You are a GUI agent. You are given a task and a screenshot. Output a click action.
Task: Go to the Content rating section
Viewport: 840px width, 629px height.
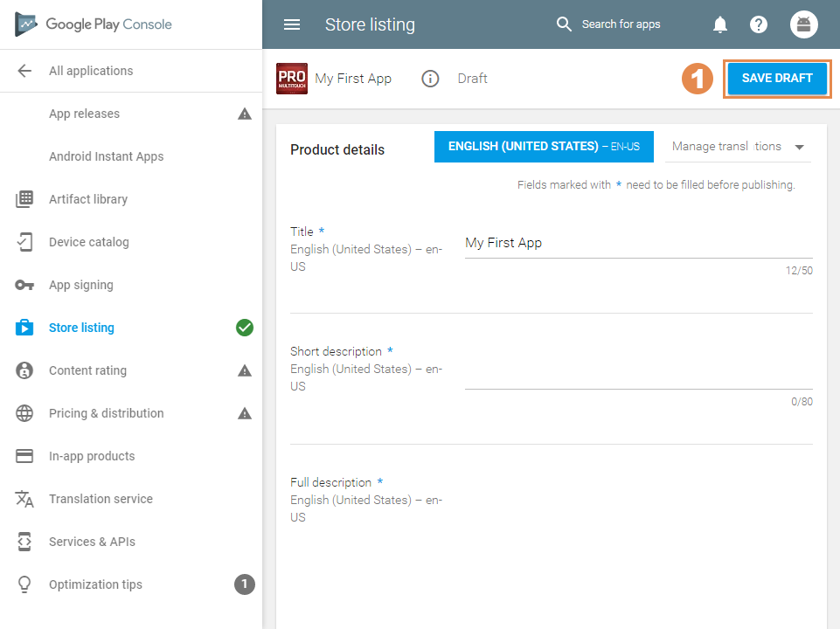click(87, 370)
